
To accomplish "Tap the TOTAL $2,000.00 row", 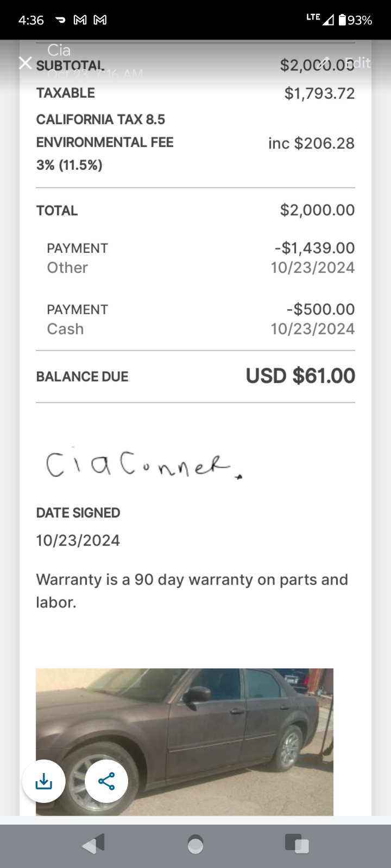I will tap(195, 210).
